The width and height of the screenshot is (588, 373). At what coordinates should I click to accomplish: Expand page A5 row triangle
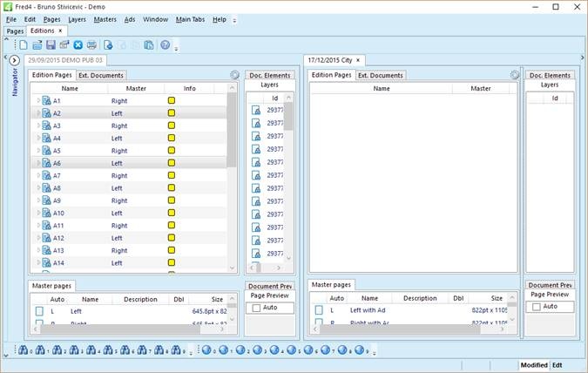[x=38, y=151]
